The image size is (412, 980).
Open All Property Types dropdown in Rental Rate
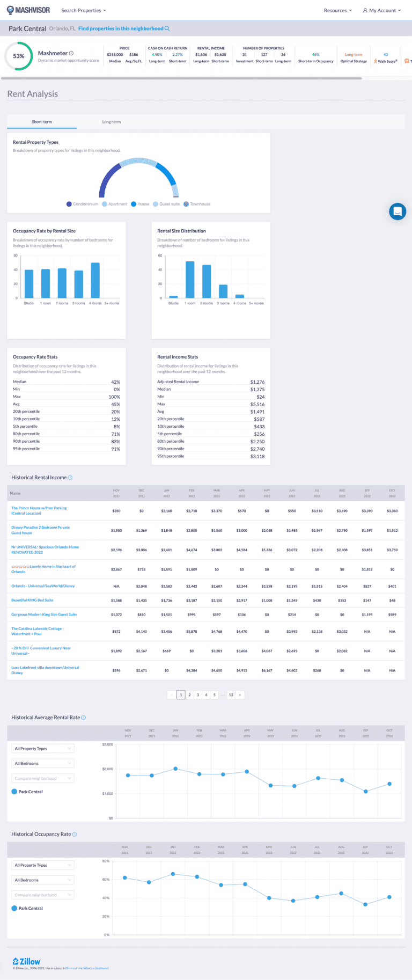coord(43,749)
